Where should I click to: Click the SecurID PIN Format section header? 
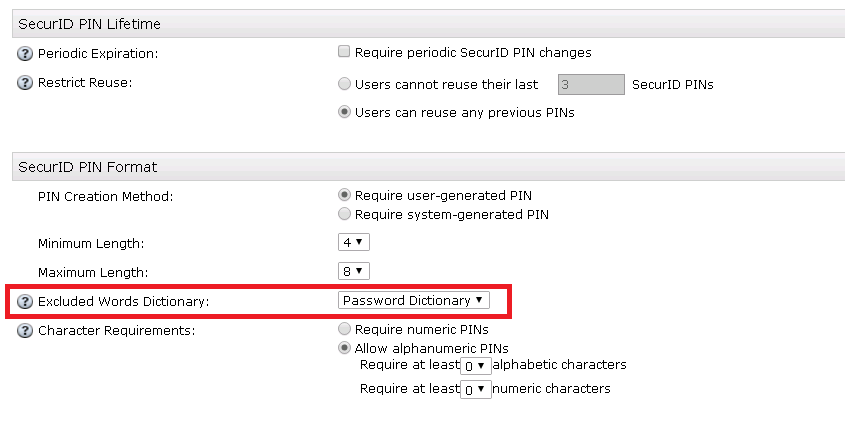pyautogui.click(x=88, y=167)
